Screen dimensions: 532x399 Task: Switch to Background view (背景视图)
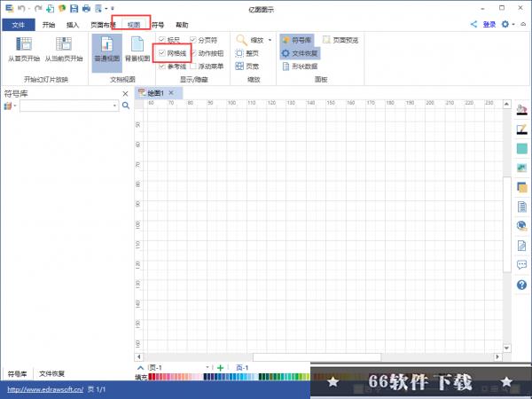(x=137, y=51)
